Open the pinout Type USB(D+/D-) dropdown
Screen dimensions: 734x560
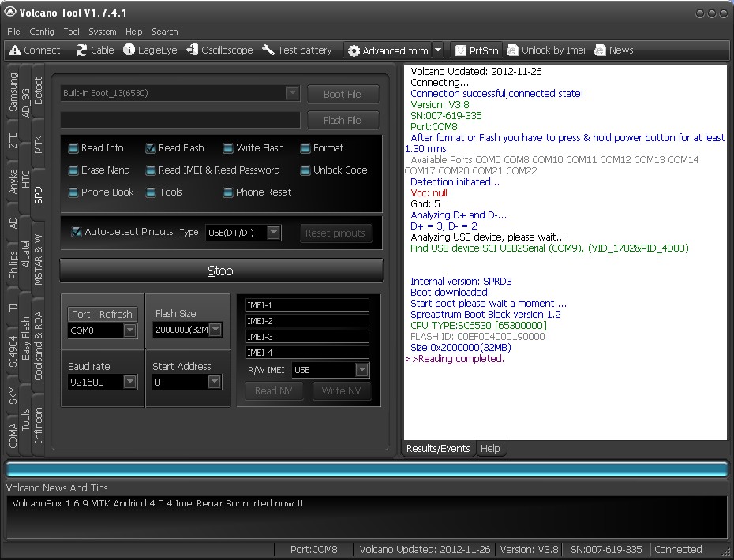click(274, 232)
